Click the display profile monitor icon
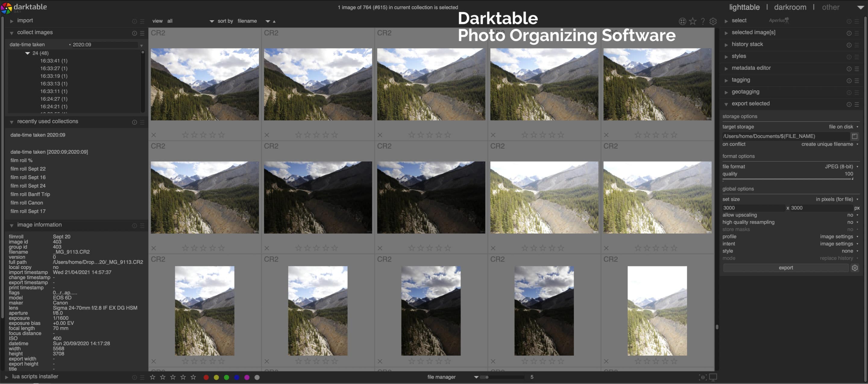The width and height of the screenshot is (868, 384). pos(714,377)
